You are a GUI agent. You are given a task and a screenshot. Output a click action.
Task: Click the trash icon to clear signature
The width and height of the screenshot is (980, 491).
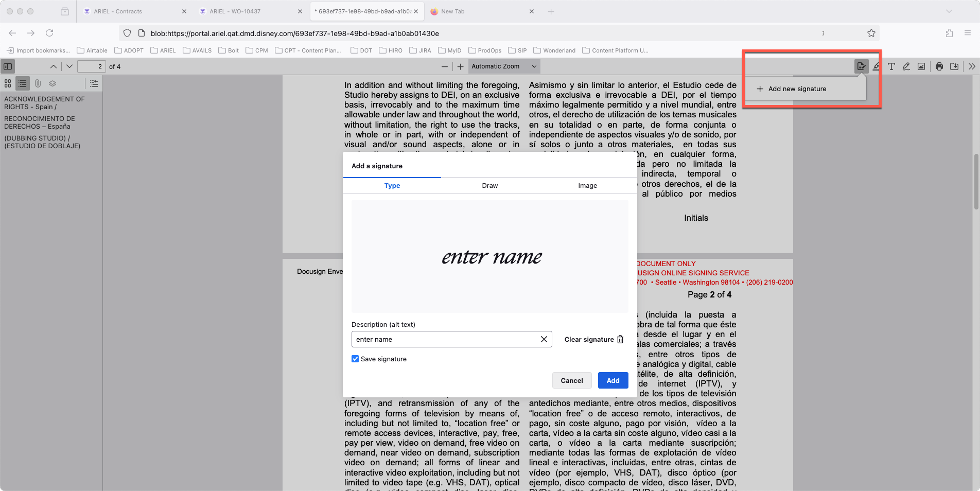pyautogui.click(x=620, y=340)
